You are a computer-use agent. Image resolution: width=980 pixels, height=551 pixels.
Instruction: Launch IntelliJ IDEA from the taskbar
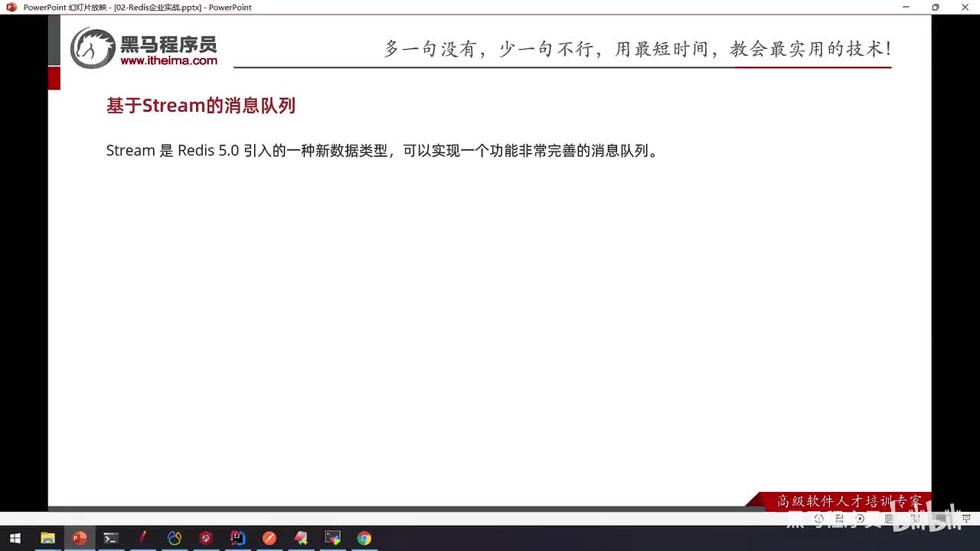point(238,538)
